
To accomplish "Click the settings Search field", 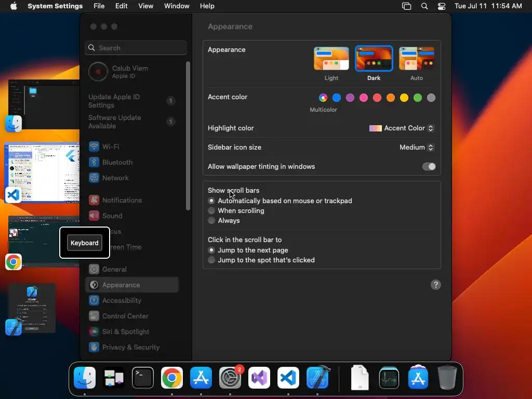I will point(136,48).
